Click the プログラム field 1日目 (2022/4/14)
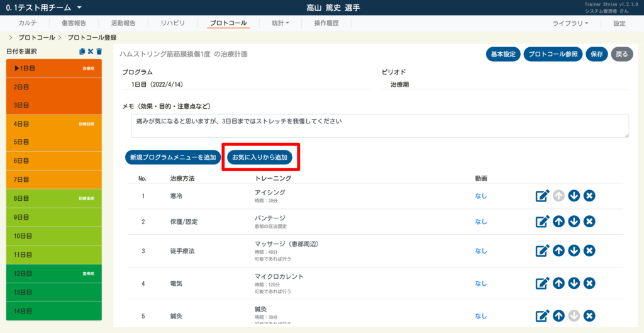 pos(246,84)
